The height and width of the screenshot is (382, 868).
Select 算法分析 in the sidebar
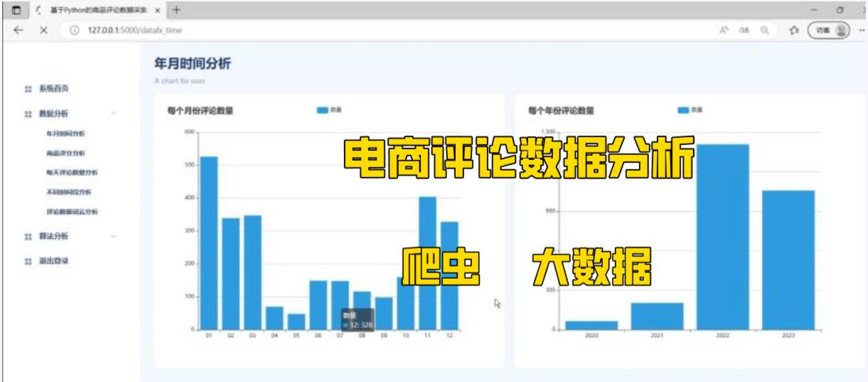click(x=54, y=236)
